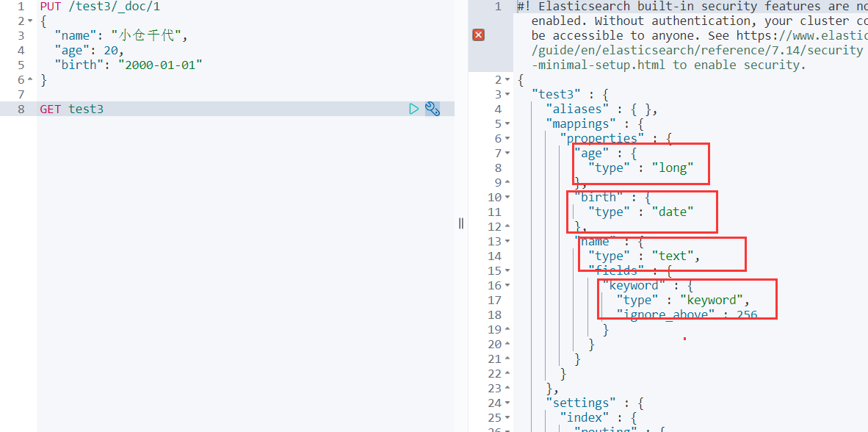Collapse the "mappings" block in the response
The width and height of the screenshot is (868, 432).
507,123
